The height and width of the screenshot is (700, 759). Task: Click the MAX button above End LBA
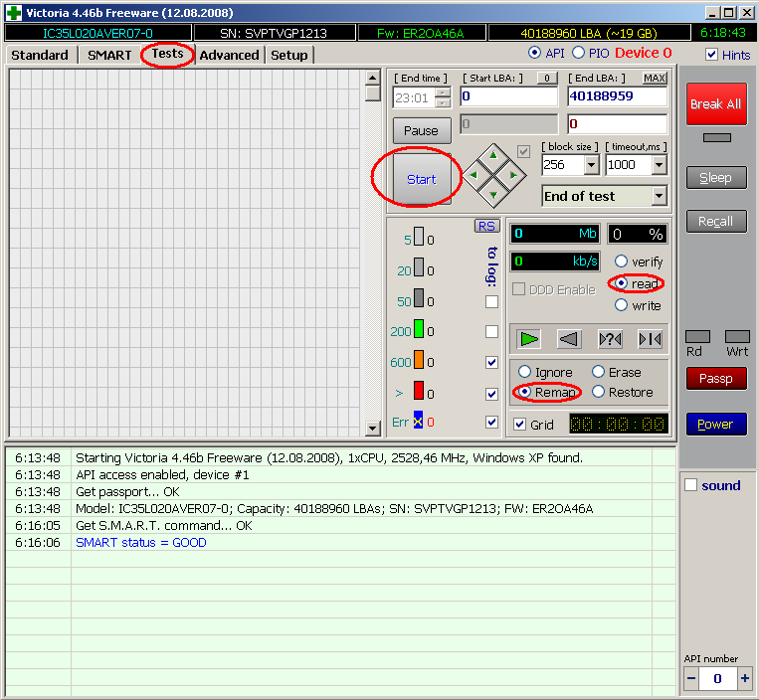(654, 78)
